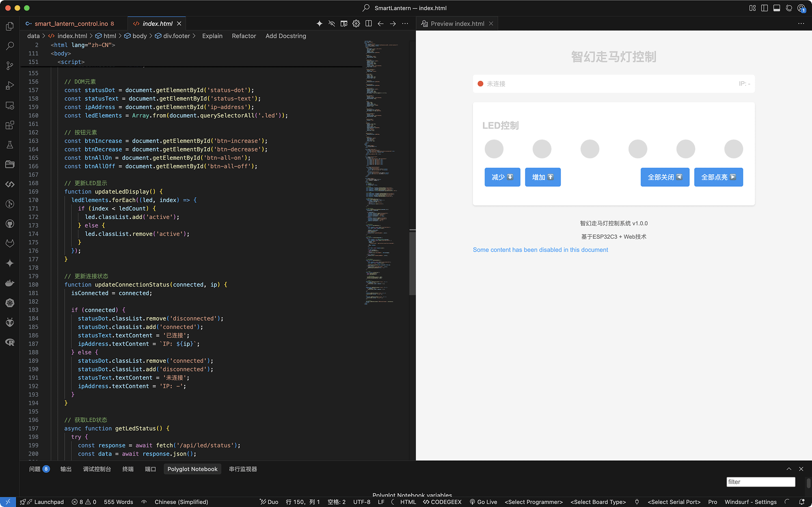Change the indentation setting 空格: 2
Image resolution: width=812 pixels, height=507 pixels.
click(337, 502)
